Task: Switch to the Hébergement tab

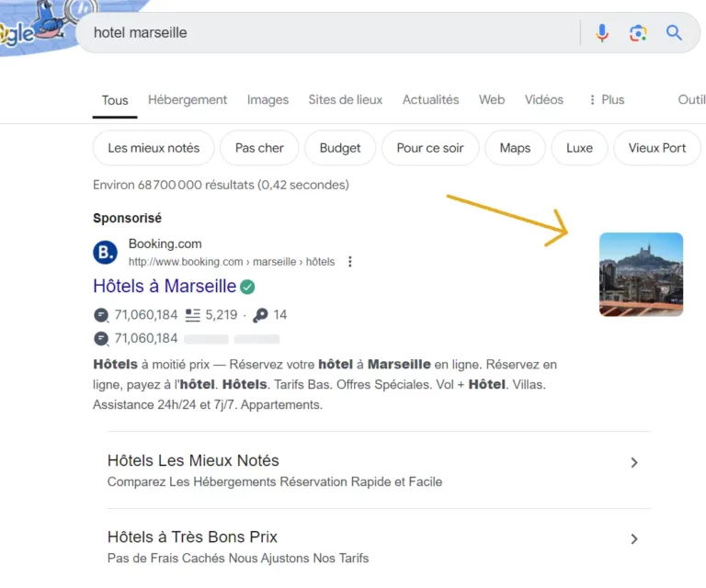Action: pos(188,99)
